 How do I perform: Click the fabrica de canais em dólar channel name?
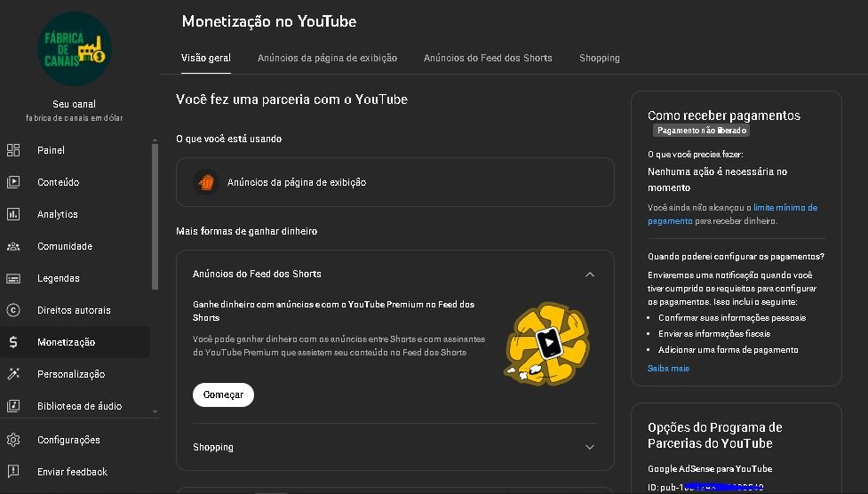click(x=74, y=118)
